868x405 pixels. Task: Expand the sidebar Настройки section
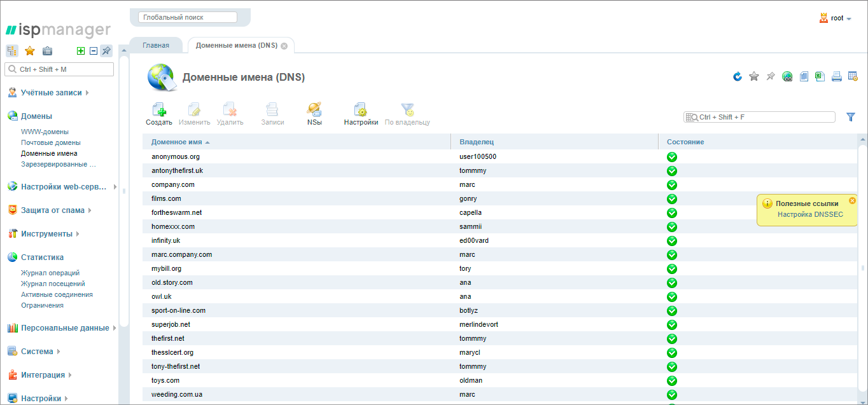(x=38, y=399)
